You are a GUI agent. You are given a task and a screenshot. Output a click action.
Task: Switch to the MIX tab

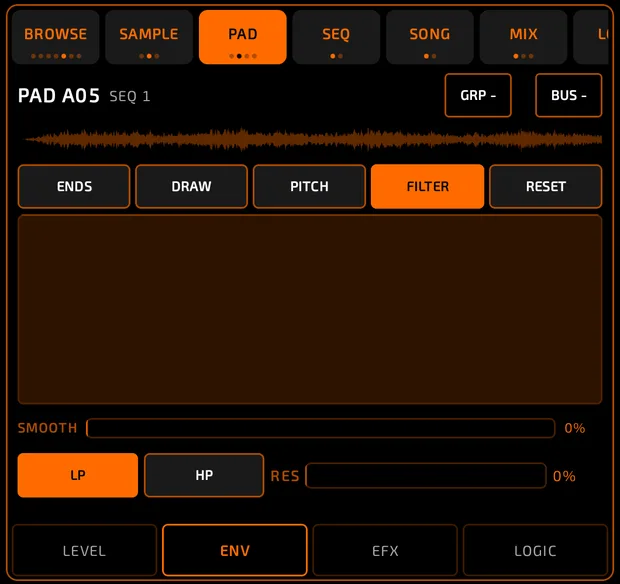point(524,37)
